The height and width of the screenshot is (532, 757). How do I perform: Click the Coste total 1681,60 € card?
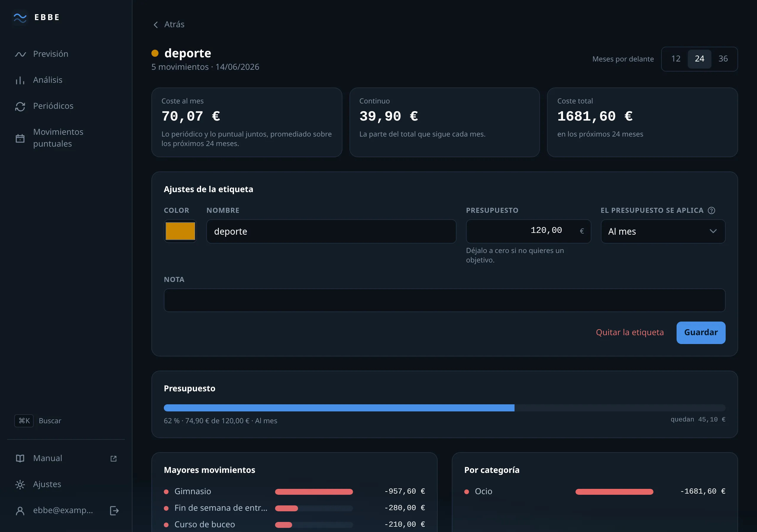pos(642,122)
